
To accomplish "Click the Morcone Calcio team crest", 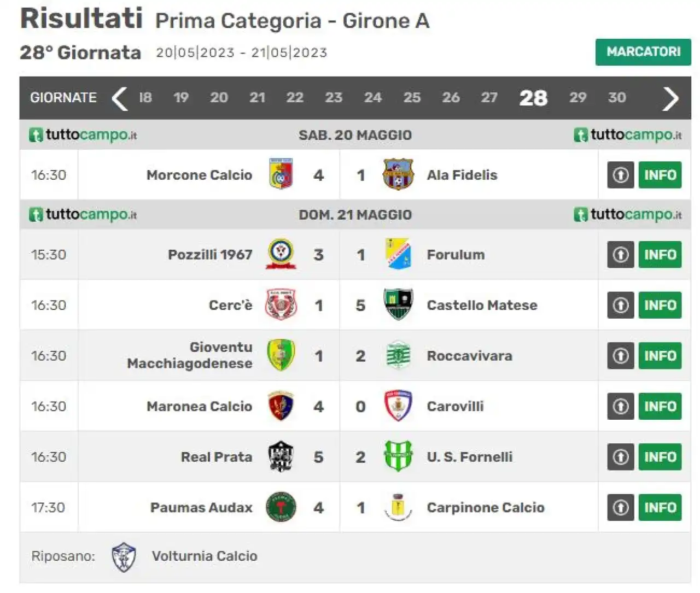I will tap(281, 174).
